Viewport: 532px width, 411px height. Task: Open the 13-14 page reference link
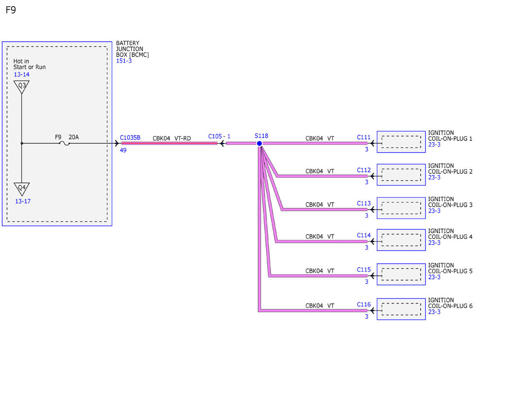click(x=22, y=74)
